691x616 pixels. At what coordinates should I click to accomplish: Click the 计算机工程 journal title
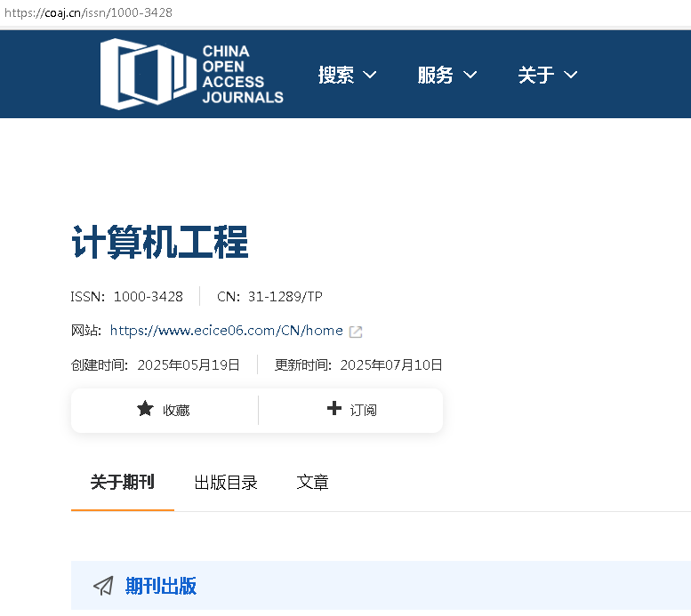pyautogui.click(x=160, y=242)
